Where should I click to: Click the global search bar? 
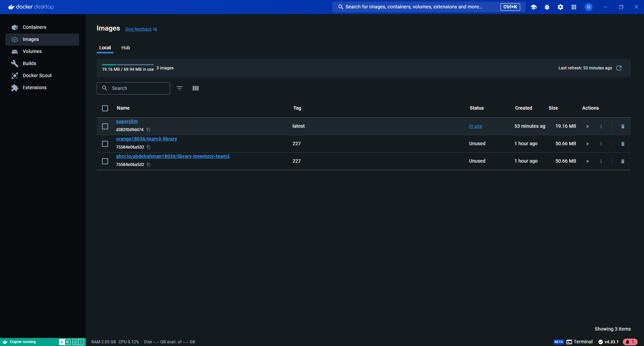click(x=429, y=7)
